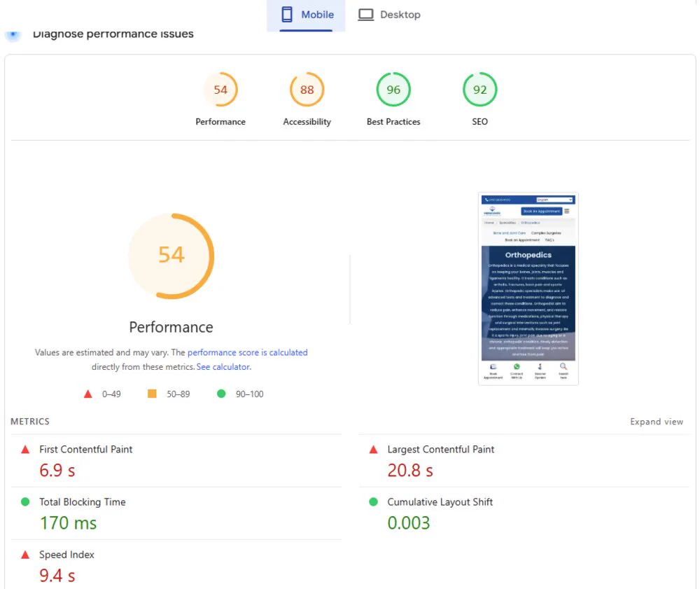The width and height of the screenshot is (700, 589).
Task: Click the red triangle beside First Contentful Paint
Action: (x=25, y=449)
